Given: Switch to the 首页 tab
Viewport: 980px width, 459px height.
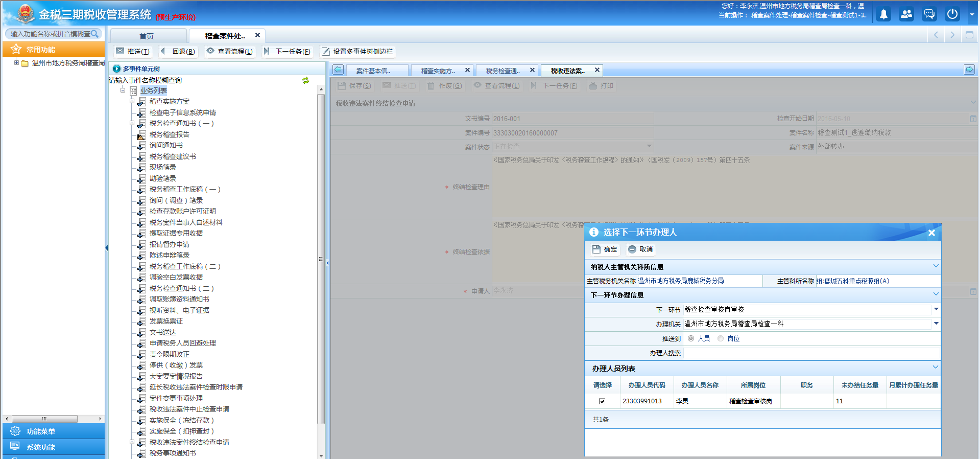Looking at the screenshot, I should [147, 36].
